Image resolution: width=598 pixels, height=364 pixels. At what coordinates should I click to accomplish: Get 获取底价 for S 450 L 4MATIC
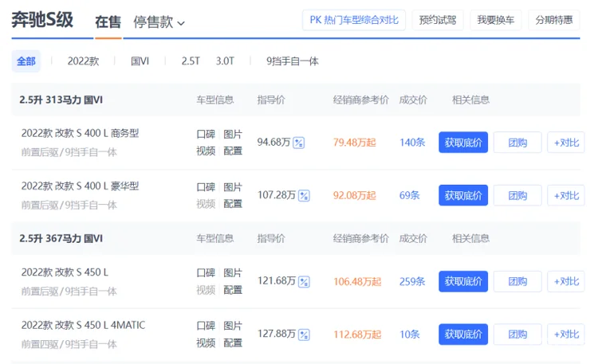click(x=463, y=335)
